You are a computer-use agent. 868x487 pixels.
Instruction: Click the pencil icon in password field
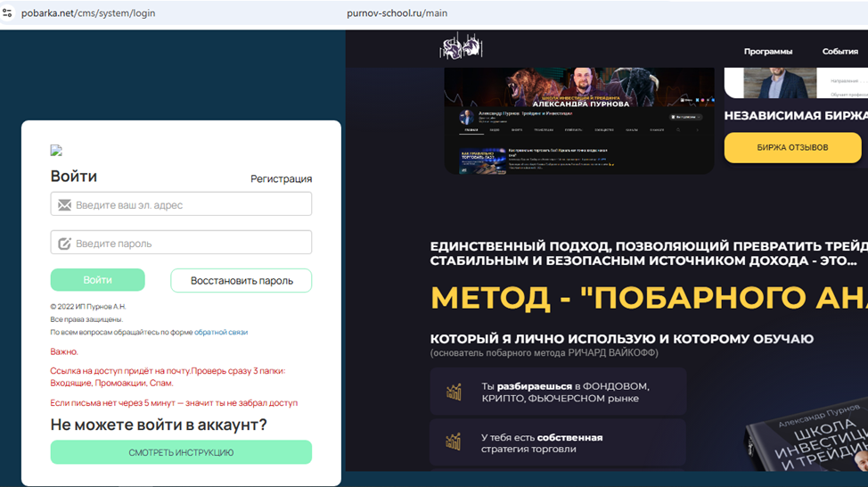65,243
